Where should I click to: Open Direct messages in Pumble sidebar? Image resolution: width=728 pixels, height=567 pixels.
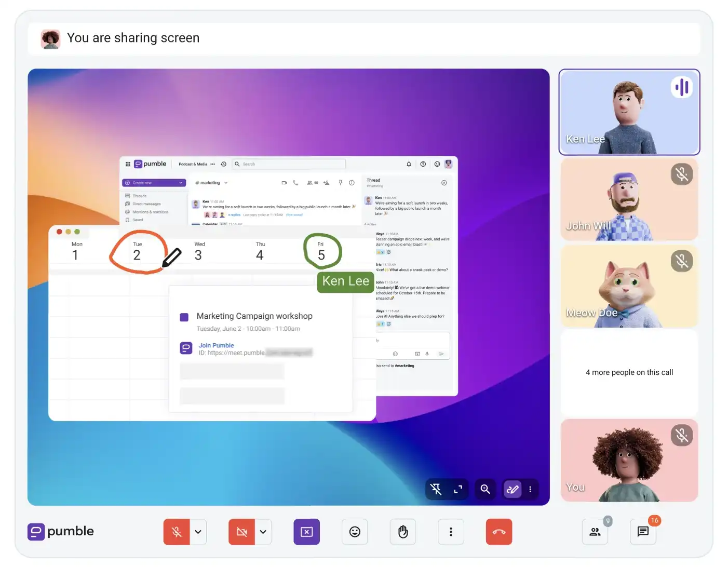[x=146, y=204]
